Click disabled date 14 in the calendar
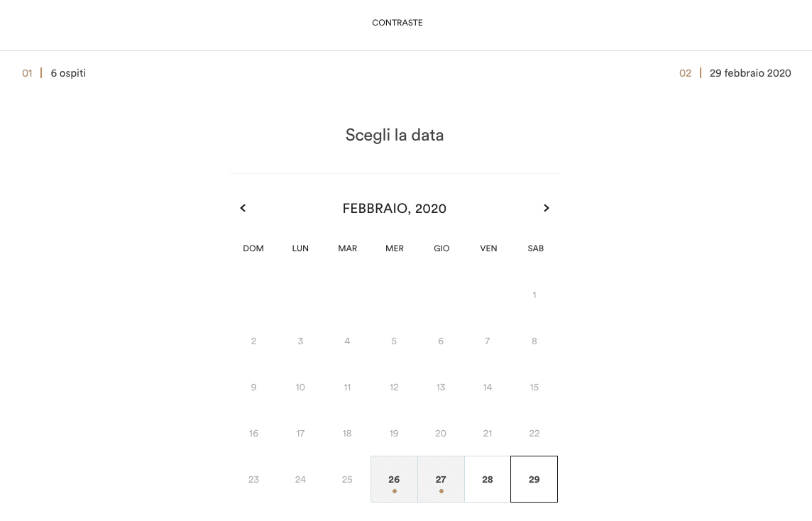Viewport: 812px width, 521px height. click(488, 387)
